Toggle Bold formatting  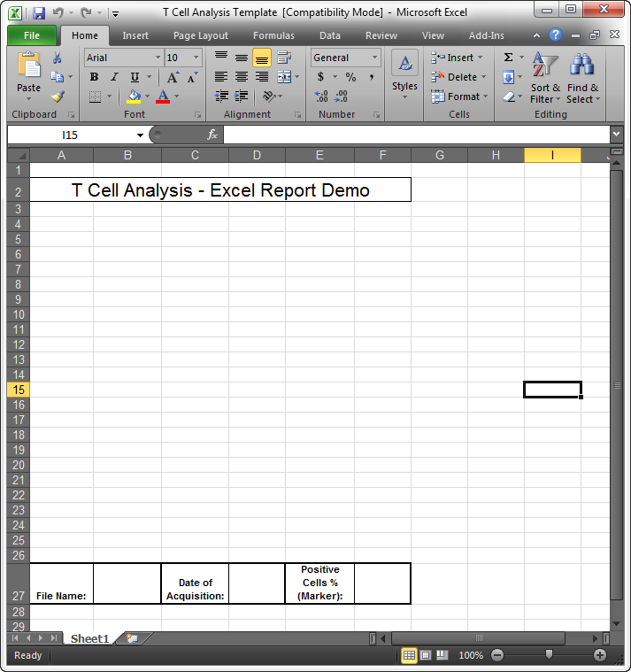(94, 77)
